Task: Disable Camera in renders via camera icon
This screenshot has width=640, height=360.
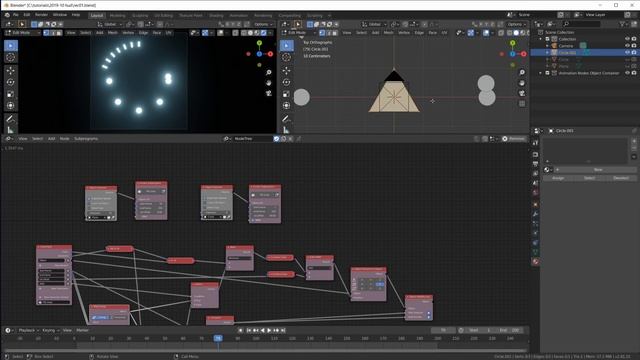Action: (634, 46)
